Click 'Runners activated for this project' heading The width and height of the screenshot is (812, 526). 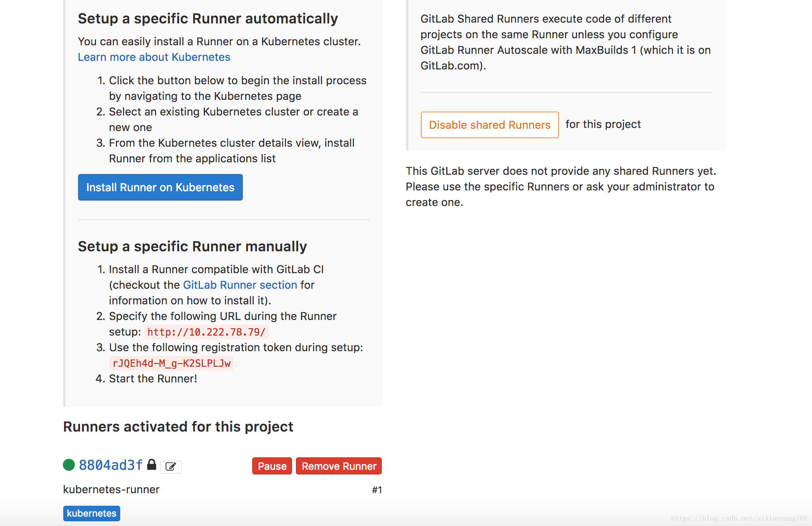click(x=178, y=427)
